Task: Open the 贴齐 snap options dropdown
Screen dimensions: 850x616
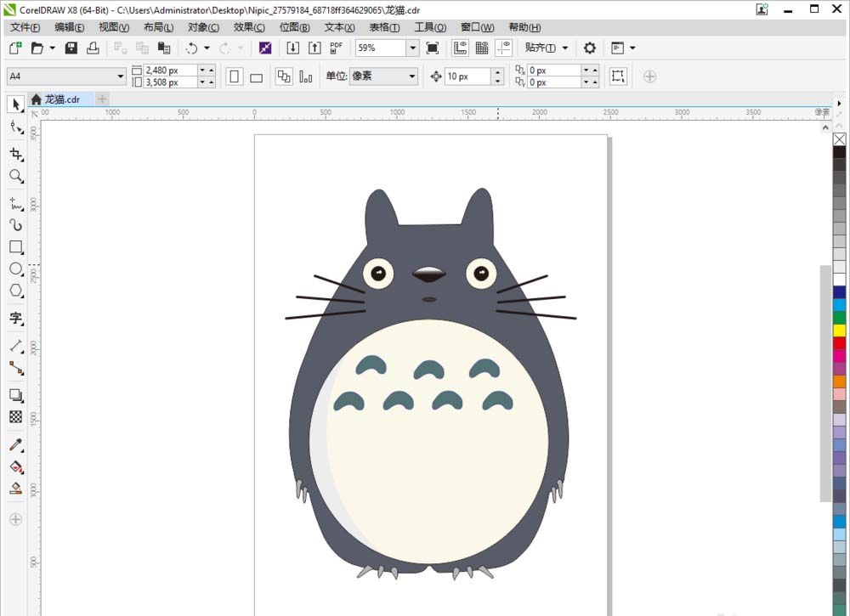Action: click(x=563, y=48)
